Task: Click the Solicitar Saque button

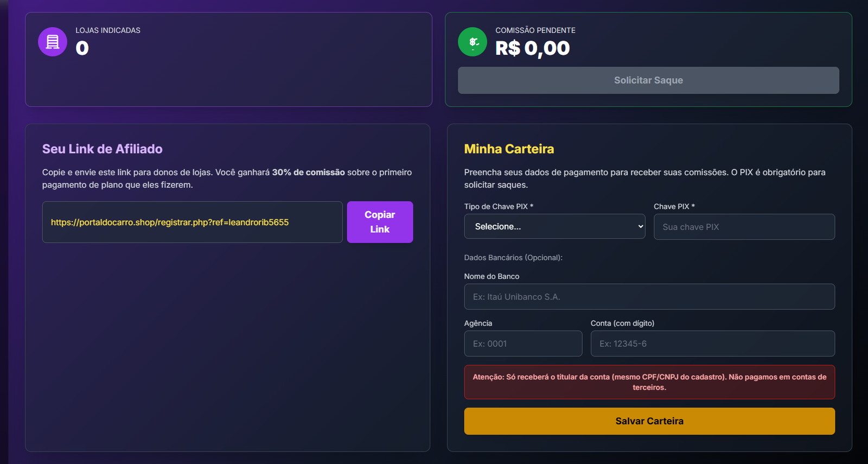Action: coord(648,80)
